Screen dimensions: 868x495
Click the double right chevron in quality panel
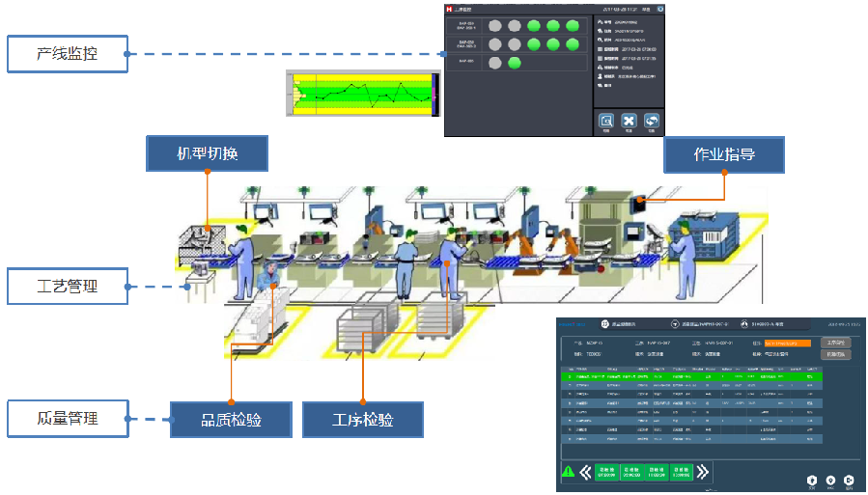click(703, 472)
